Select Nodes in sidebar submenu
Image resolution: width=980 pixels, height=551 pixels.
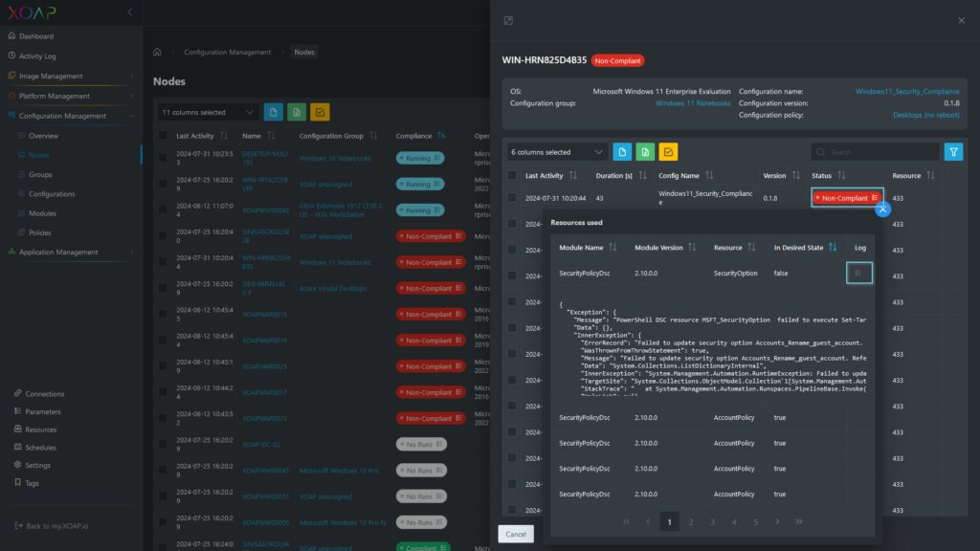(38, 155)
